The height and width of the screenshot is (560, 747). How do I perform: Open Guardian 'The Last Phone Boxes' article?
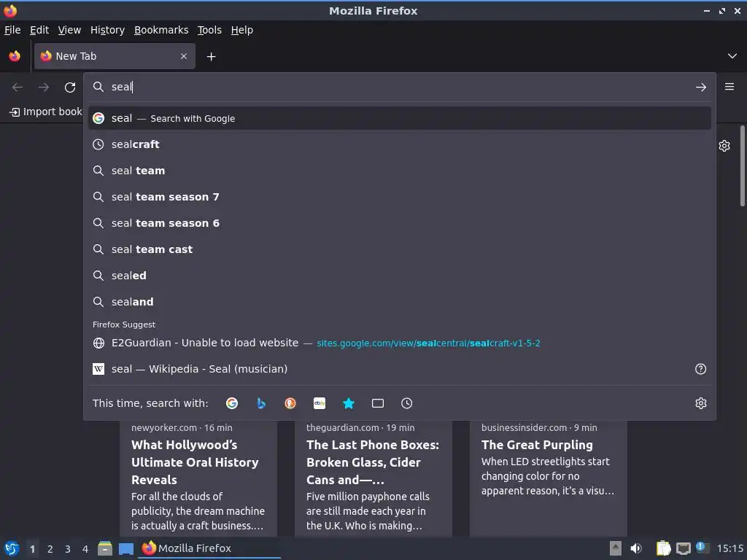point(373,478)
